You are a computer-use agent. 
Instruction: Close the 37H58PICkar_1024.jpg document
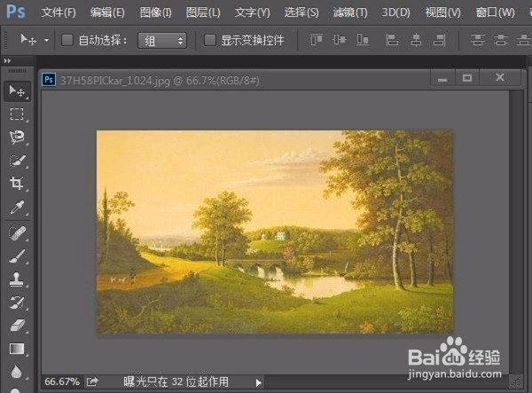click(x=500, y=78)
